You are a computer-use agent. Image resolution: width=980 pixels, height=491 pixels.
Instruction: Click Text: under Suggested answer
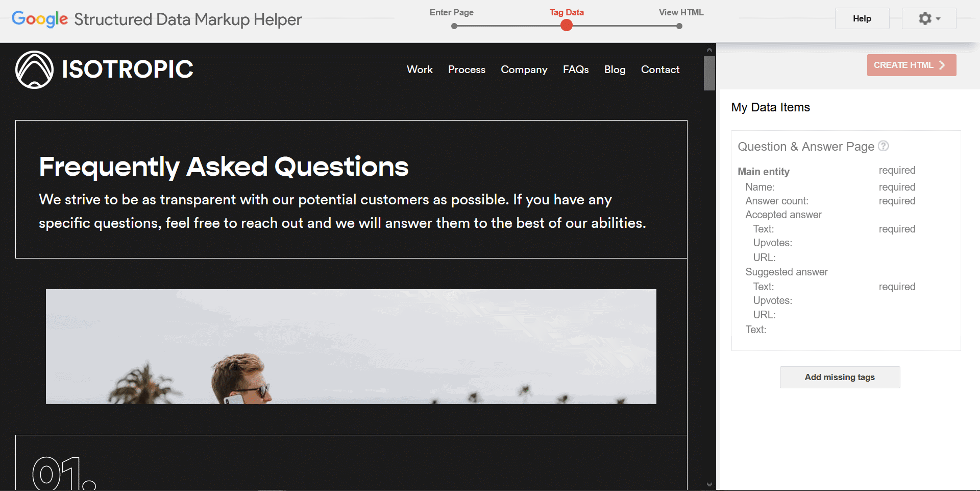tap(764, 287)
